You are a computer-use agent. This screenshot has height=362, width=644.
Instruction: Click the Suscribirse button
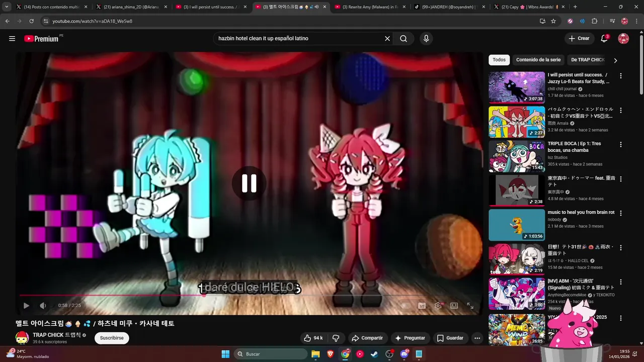click(112, 338)
